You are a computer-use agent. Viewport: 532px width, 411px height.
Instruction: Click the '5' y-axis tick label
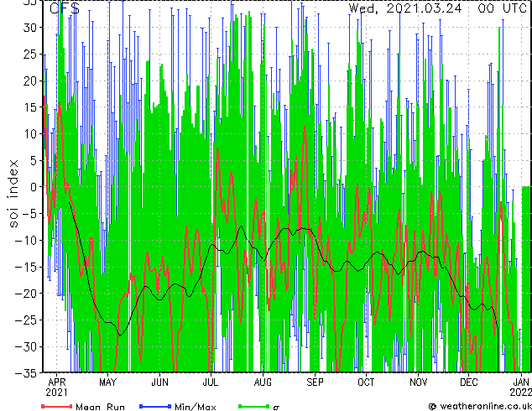coord(34,160)
